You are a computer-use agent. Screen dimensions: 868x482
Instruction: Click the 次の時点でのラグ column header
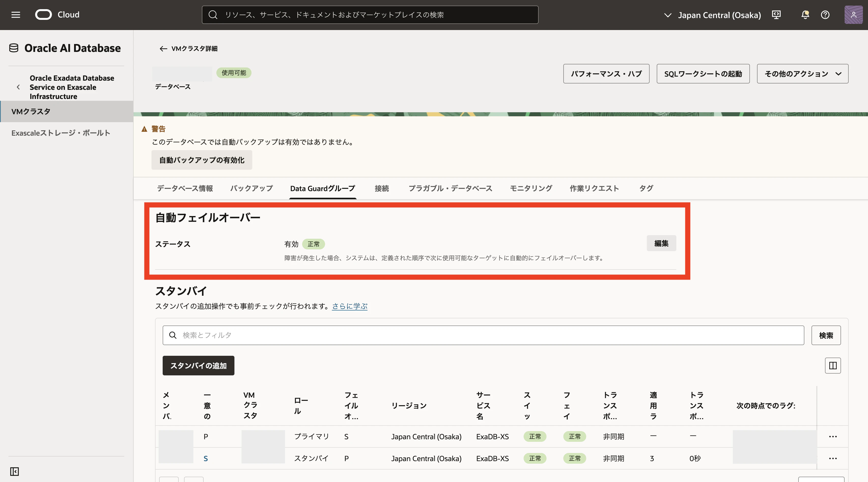[x=766, y=406]
